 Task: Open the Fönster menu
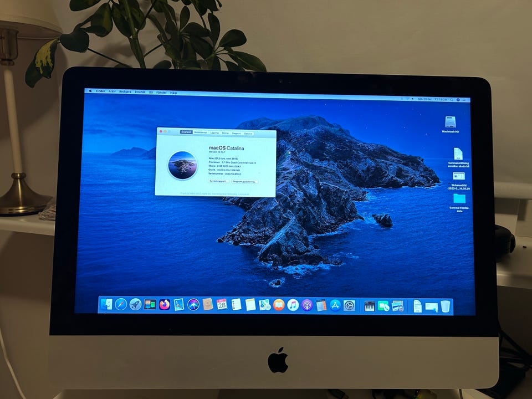click(161, 93)
